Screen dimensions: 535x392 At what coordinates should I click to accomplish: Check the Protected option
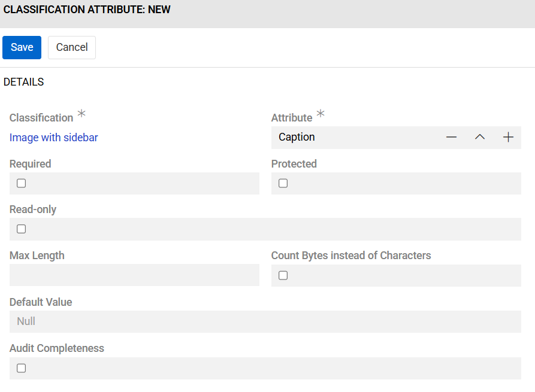point(283,183)
